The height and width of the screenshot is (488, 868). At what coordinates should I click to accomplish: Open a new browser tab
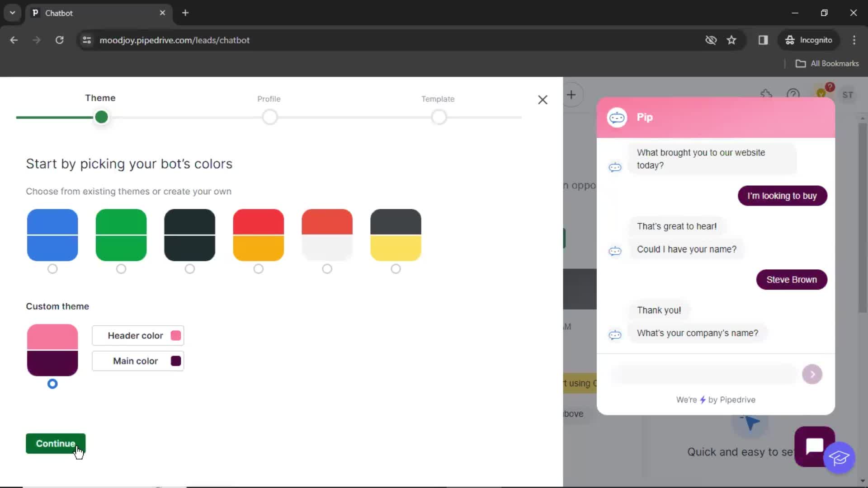[185, 13]
